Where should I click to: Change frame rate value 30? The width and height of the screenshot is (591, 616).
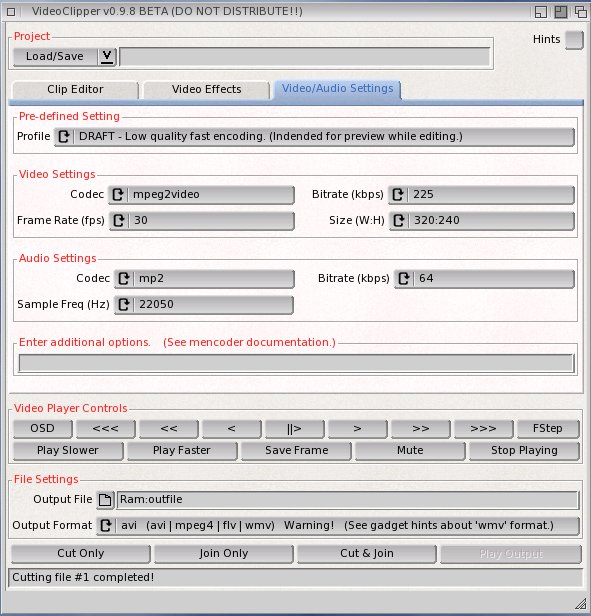tap(202, 221)
